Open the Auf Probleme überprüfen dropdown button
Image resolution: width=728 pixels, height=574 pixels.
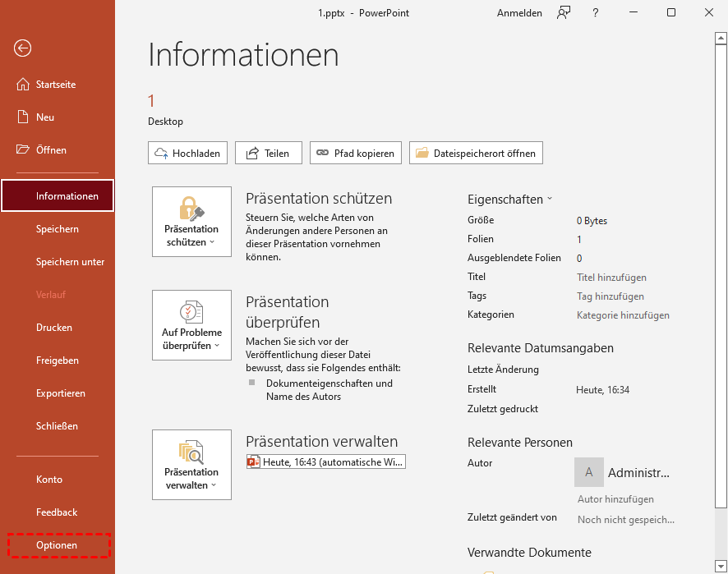coord(191,325)
